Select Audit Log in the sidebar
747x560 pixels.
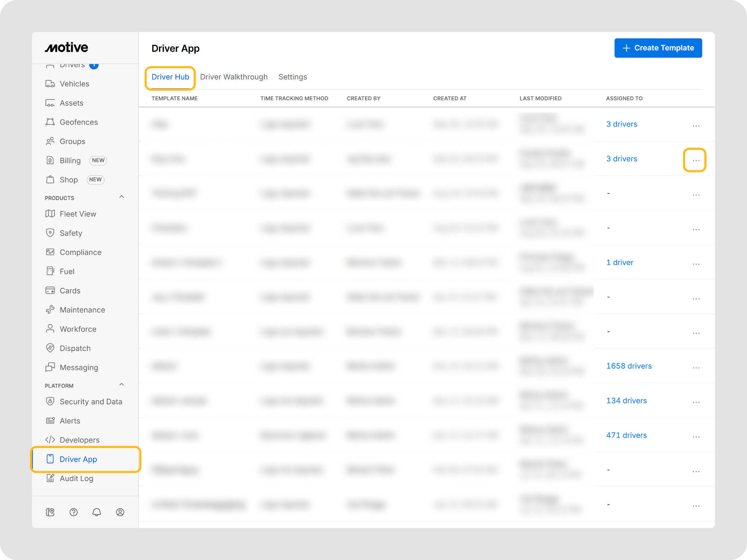(x=76, y=478)
